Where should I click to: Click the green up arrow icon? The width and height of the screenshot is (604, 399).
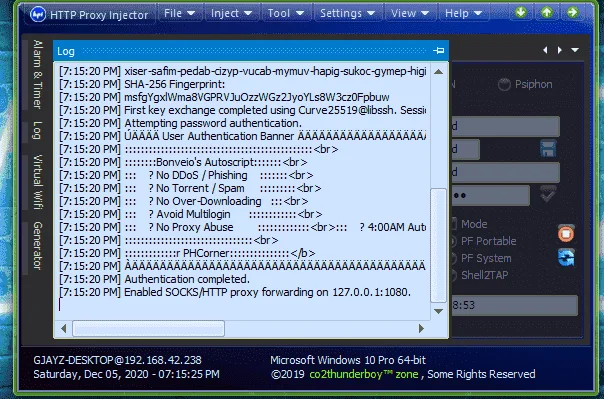(547, 12)
